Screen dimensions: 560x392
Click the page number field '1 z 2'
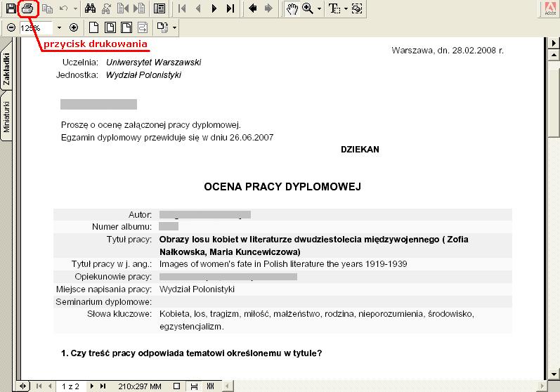tap(70, 386)
